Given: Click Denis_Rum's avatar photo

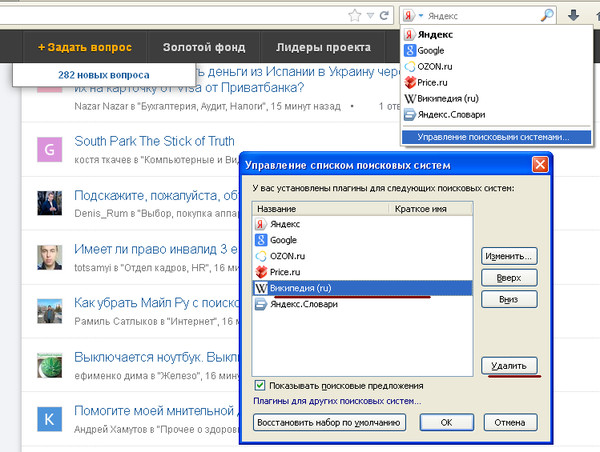Looking at the screenshot, I should (50, 203).
